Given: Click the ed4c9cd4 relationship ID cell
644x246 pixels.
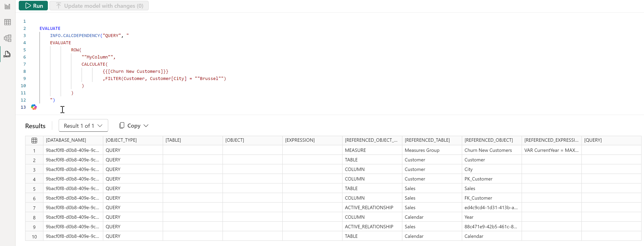Looking at the screenshot, I should click(x=492, y=208).
